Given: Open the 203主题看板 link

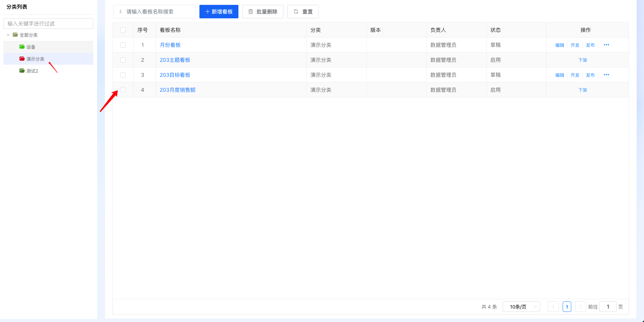Looking at the screenshot, I should (175, 60).
